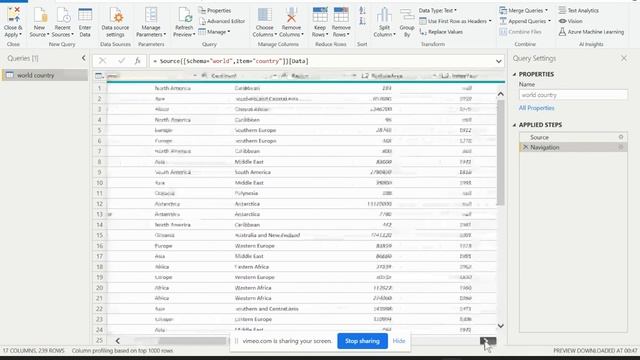Open All Properties link
Image resolution: width=640 pixels, height=360 pixels.
tap(536, 108)
